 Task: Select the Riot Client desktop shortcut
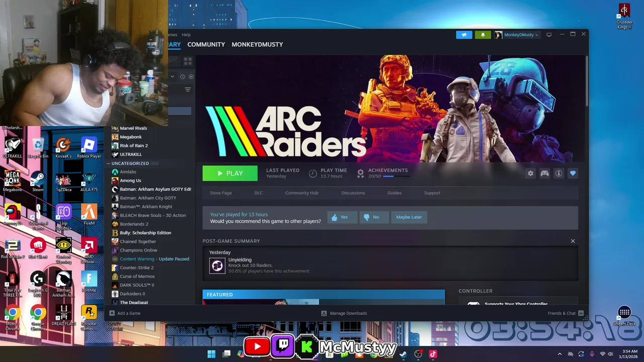tap(38, 249)
